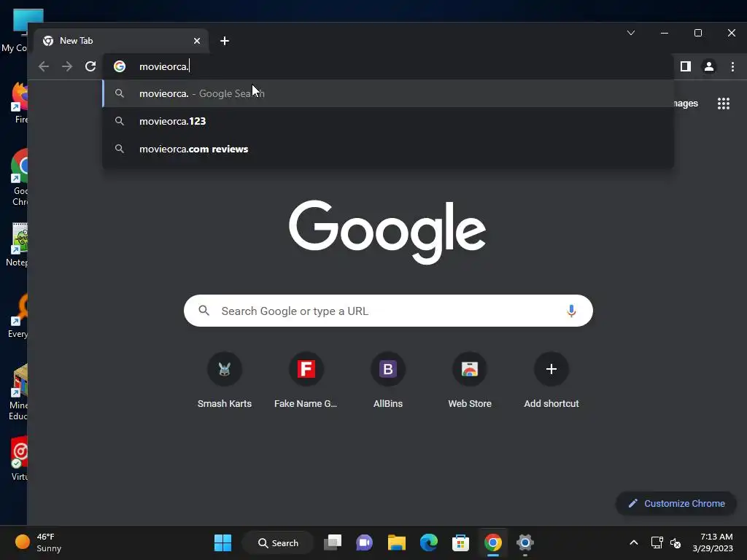747x560 pixels.
Task: Open the network status tray icon
Action: tap(657, 542)
